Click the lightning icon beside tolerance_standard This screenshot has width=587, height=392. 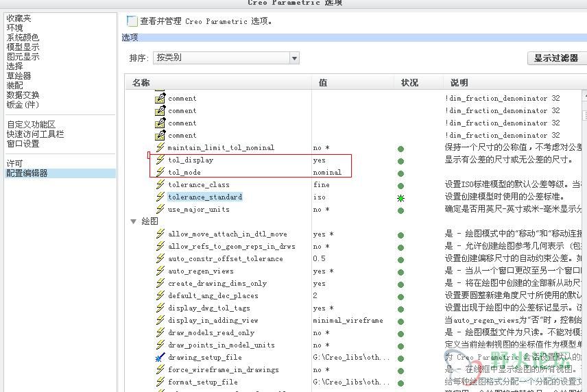point(160,197)
